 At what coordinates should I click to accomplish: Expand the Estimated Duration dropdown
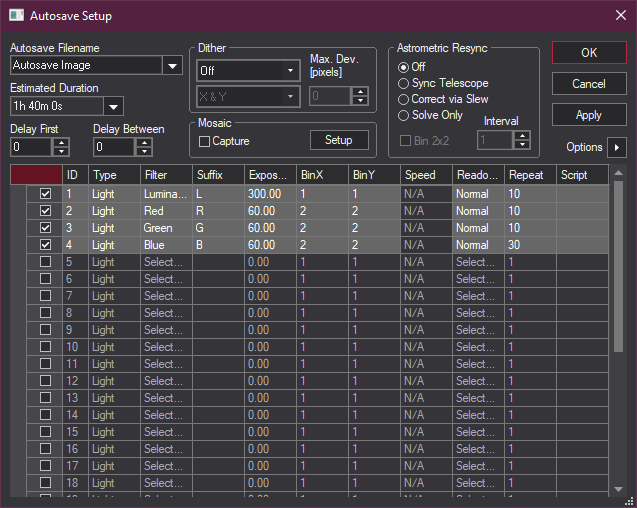pos(113,106)
